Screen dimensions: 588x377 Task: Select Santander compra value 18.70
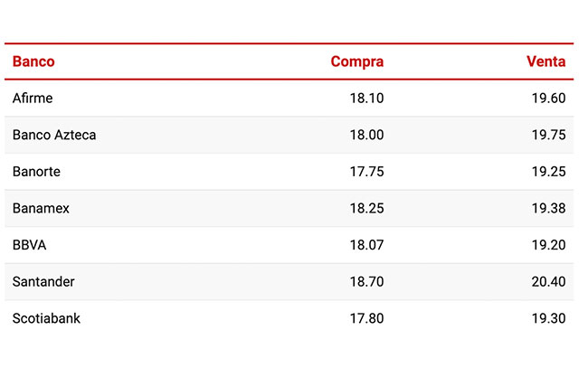tap(366, 282)
